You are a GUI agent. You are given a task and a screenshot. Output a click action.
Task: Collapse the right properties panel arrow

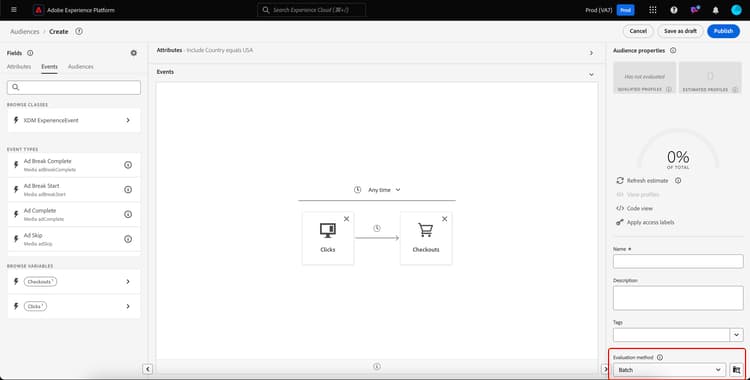(x=605, y=369)
